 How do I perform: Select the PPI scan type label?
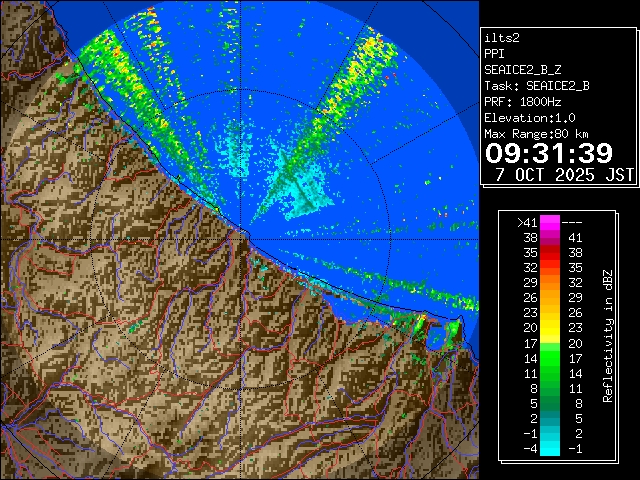pyautogui.click(x=494, y=53)
